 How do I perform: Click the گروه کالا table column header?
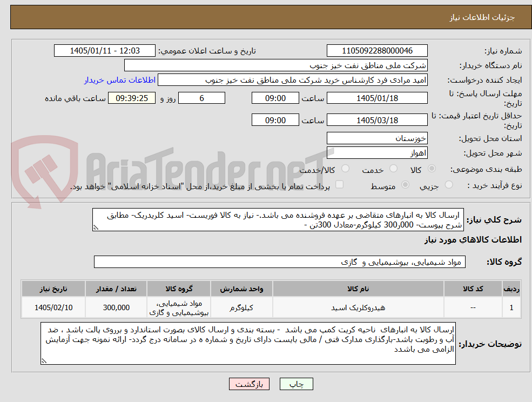[179, 289]
